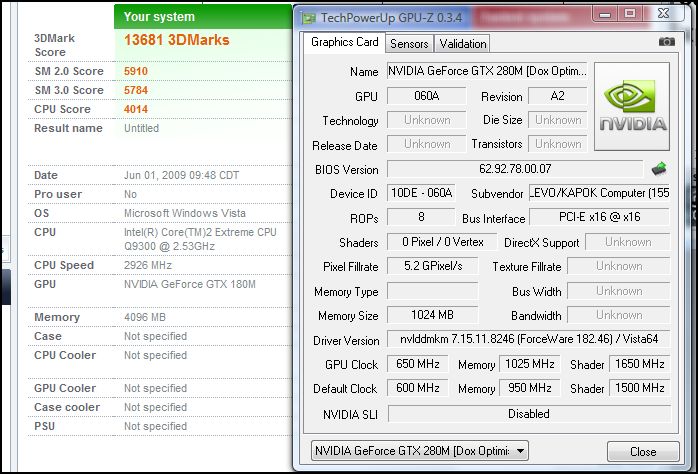Click Pro user value No

click(x=130, y=194)
